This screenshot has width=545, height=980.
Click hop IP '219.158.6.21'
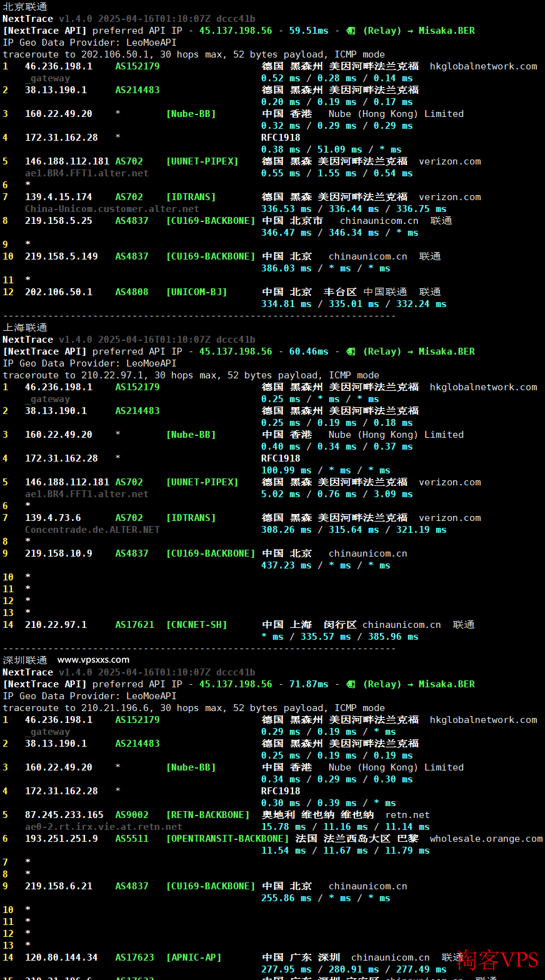(59, 886)
